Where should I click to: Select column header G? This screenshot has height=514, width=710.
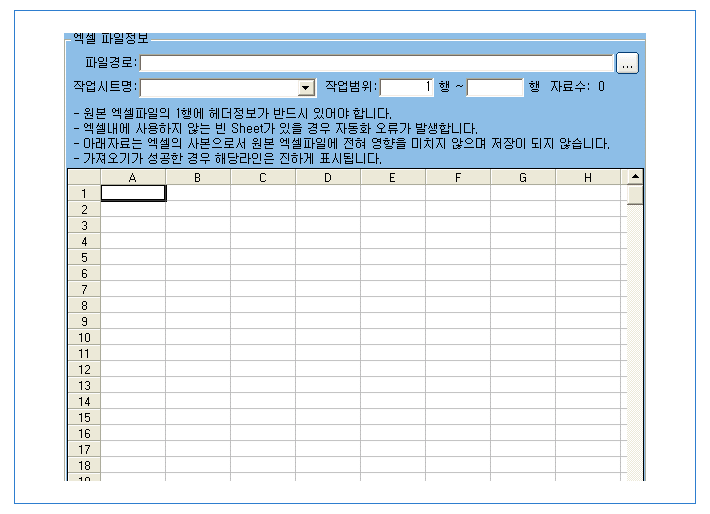523,178
